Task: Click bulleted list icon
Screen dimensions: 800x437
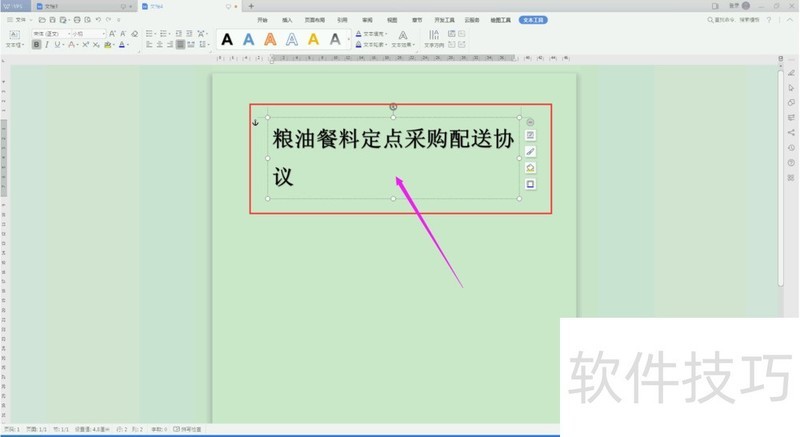Action: [x=150, y=34]
